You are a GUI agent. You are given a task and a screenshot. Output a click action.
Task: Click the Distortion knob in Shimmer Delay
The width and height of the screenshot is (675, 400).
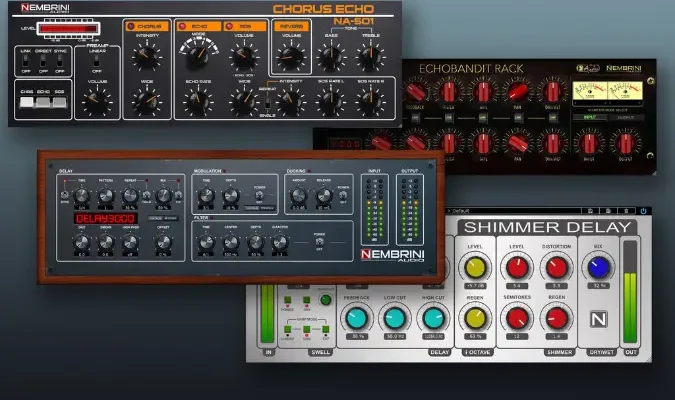556,266
